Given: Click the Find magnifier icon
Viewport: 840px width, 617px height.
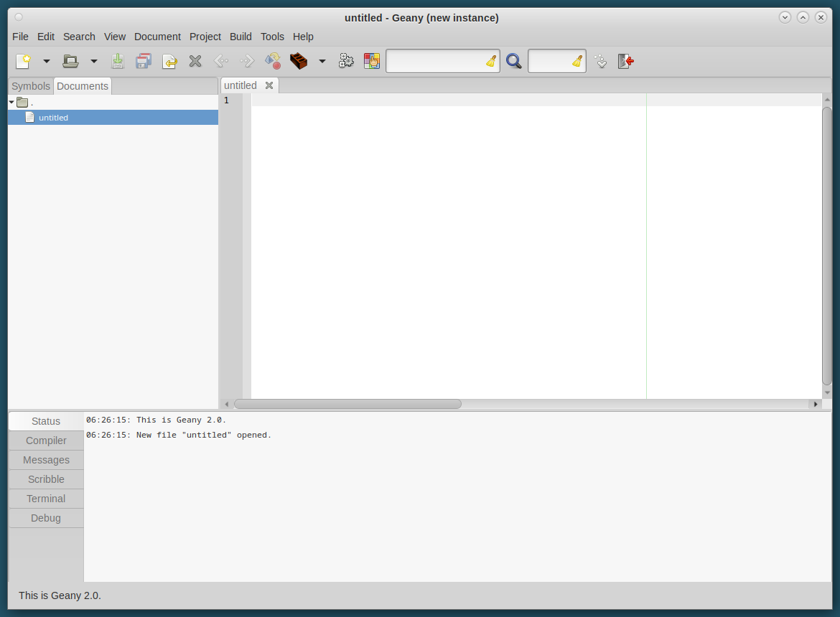Looking at the screenshot, I should coord(514,61).
